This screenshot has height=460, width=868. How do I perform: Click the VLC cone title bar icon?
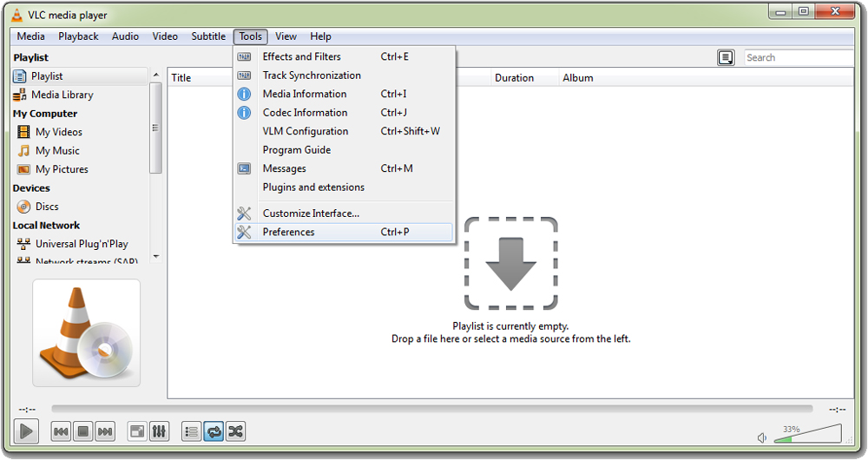[x=17, y=15]
